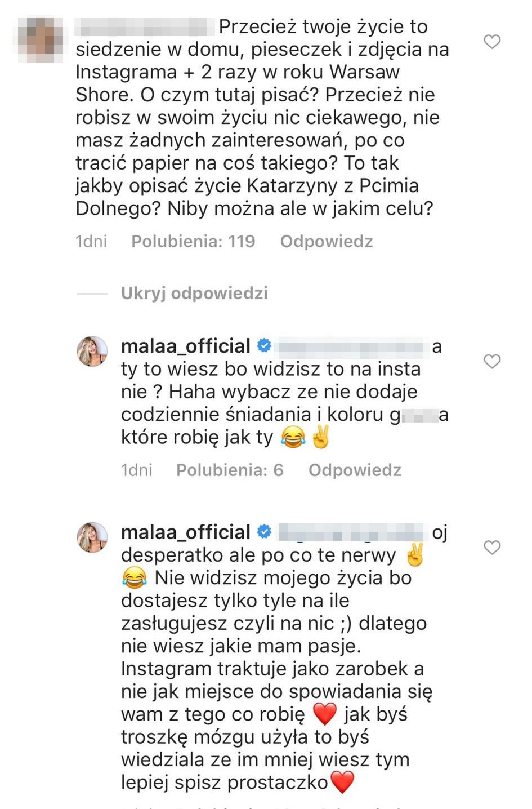Reply to the top comment with Odpowiedz
The image size is (532, 809).
tap(327, 242)
